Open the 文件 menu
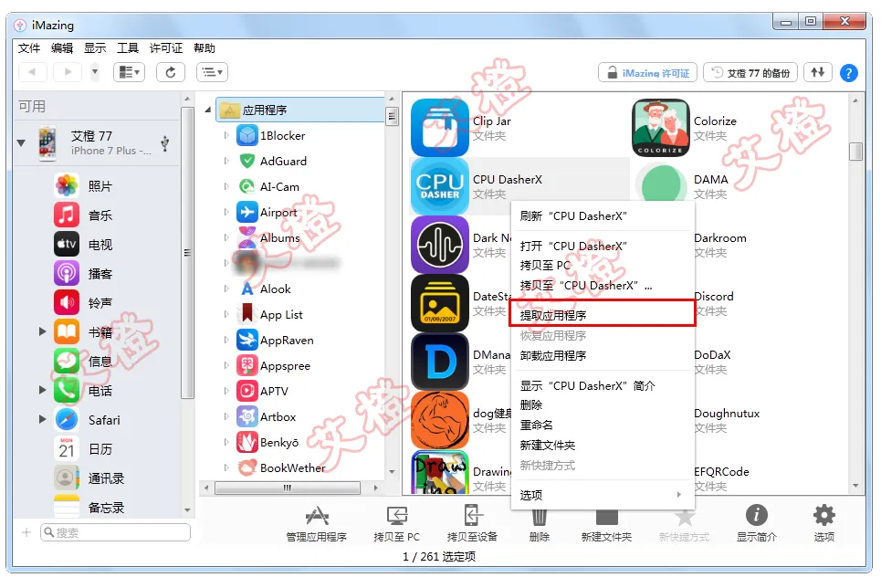The height and width of the screenshot is (588, 881). (29, 48)
